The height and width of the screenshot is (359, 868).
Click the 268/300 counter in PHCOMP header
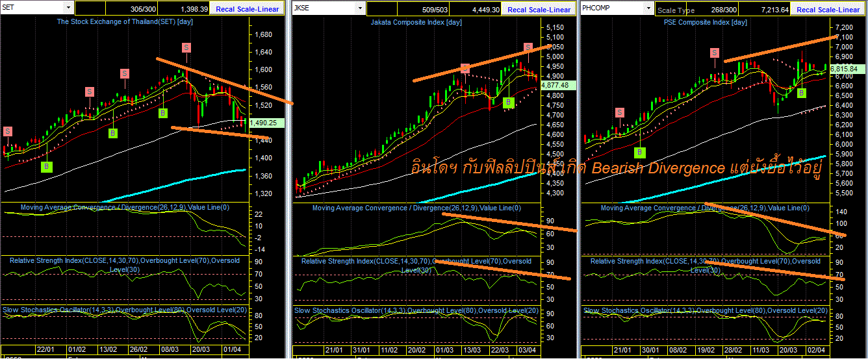click(x=722, y=10)
